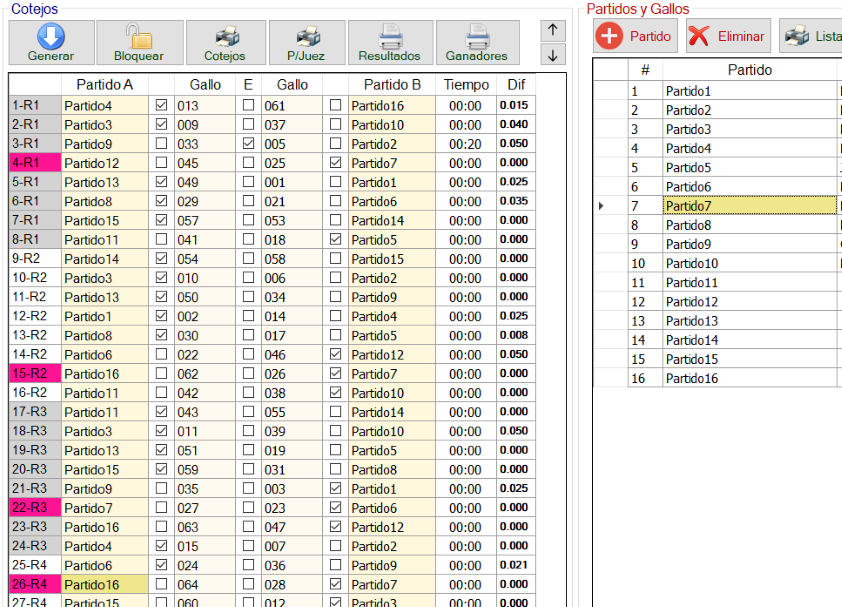Select Partido13 in the Partidos list
Image resolution: width=842 pixels, height=607 pixels.
pos(750,321)
